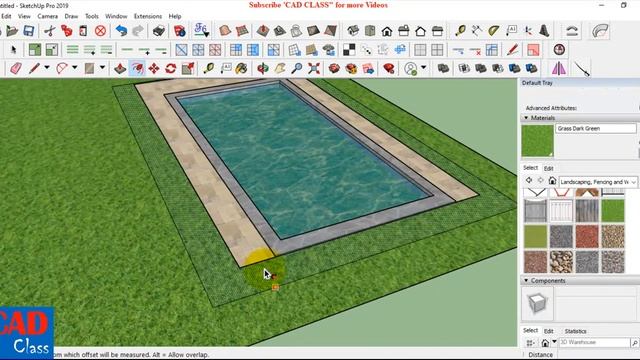Image resolution: width=640 pixels, height=360 pixels.
Task: Select the Axes tool
Action: coord(528,31)
